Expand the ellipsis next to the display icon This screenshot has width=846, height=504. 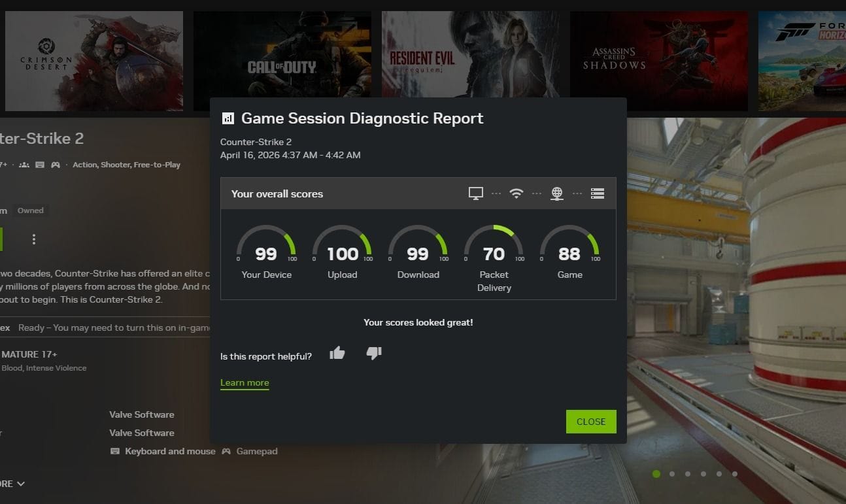[x=496, y=193]
